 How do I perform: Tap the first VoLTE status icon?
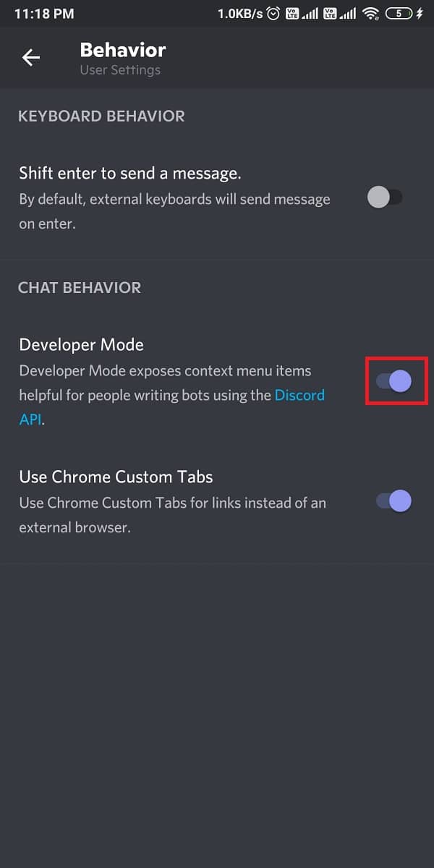(x=293, y=14)
